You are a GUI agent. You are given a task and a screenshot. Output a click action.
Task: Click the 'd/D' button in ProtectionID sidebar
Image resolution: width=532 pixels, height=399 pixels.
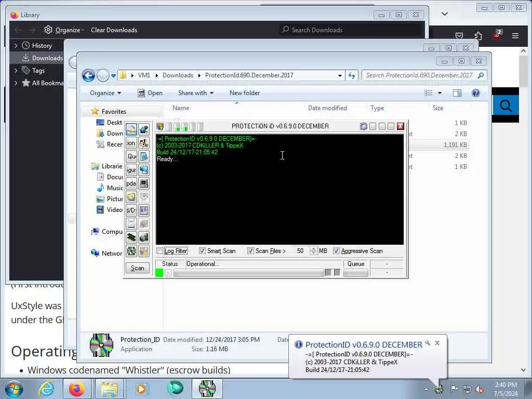tap(131, 210)
